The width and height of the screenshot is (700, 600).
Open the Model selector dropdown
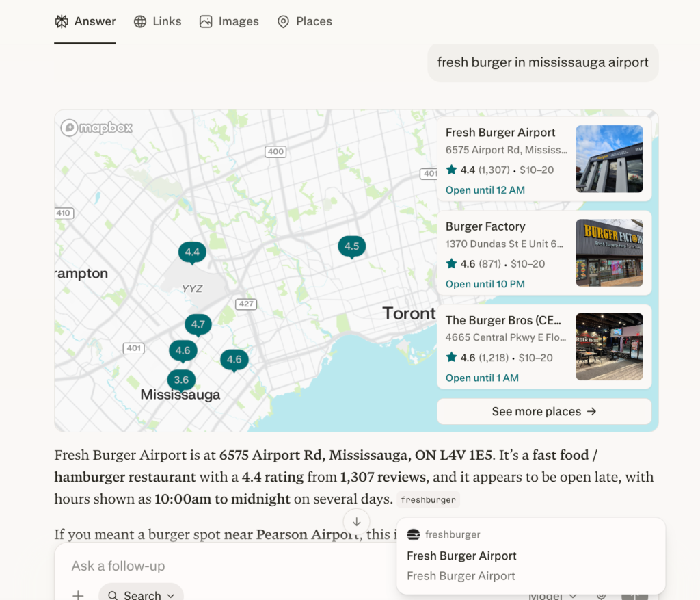point(552,596)
